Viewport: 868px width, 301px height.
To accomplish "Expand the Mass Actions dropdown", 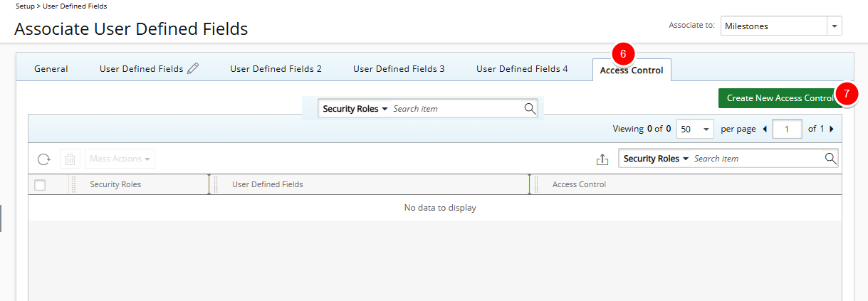I will tap(120, 159).
